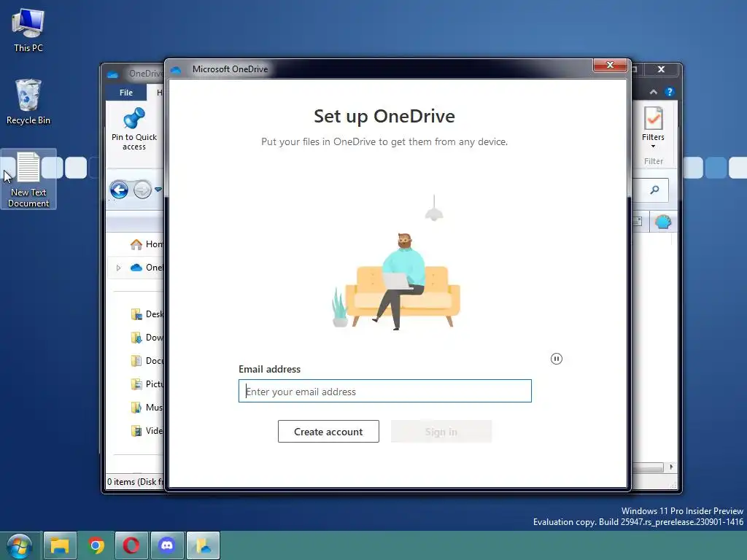This screenshot has height=560, width=747.
Task: Click the OneDrive folder taskbar button
Action: tap(203, 545)
